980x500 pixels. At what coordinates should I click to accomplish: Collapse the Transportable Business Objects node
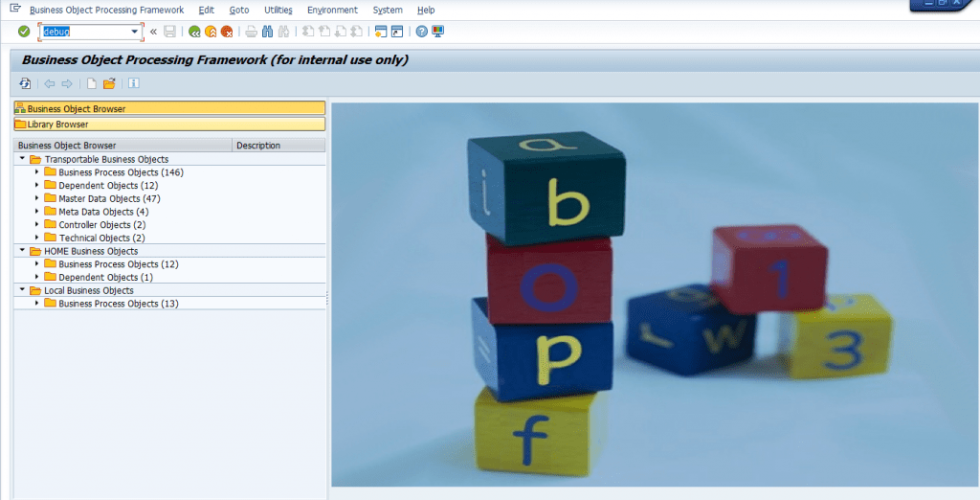coord(23,159)
